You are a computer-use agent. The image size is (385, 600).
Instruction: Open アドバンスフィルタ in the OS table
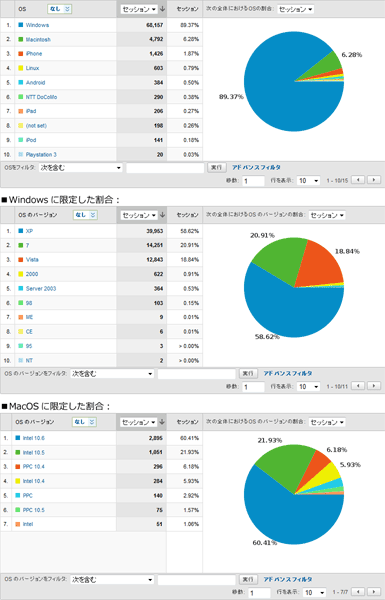[x=256, y=168]
